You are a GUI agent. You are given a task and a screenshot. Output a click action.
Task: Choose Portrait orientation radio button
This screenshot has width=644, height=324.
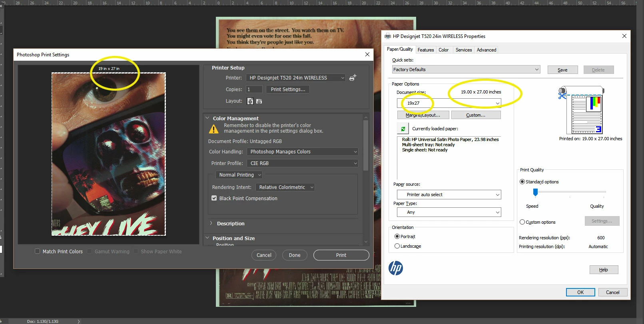tap(397, 237)
